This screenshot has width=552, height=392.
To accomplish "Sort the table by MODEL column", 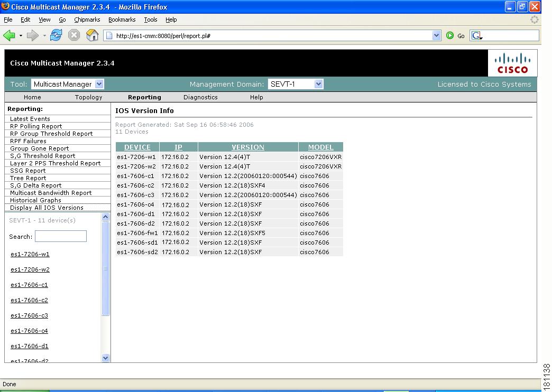I will pos(321,147).
